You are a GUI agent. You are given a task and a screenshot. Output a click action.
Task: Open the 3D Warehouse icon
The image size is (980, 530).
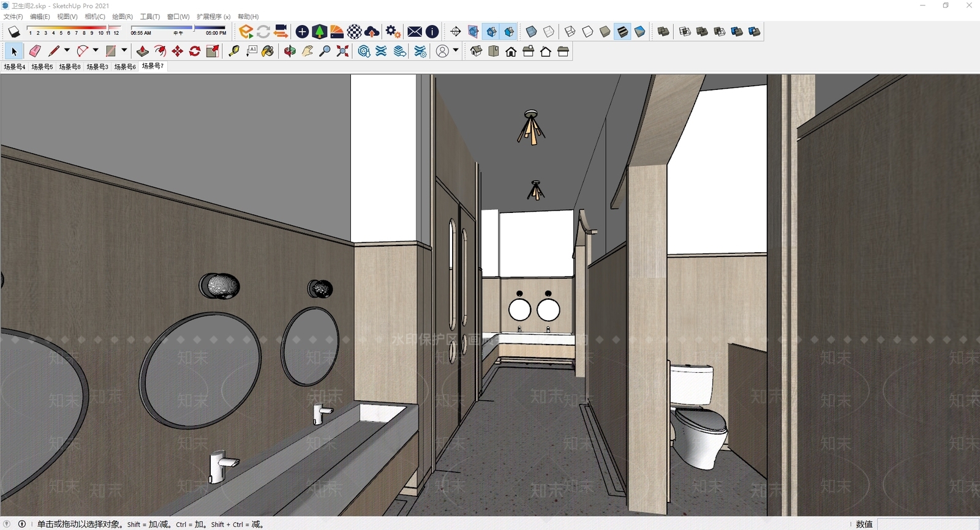[364, 51]
